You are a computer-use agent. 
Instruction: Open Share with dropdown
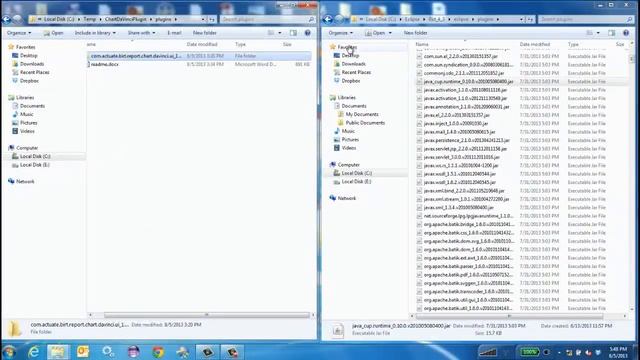[x=141, y=33]
